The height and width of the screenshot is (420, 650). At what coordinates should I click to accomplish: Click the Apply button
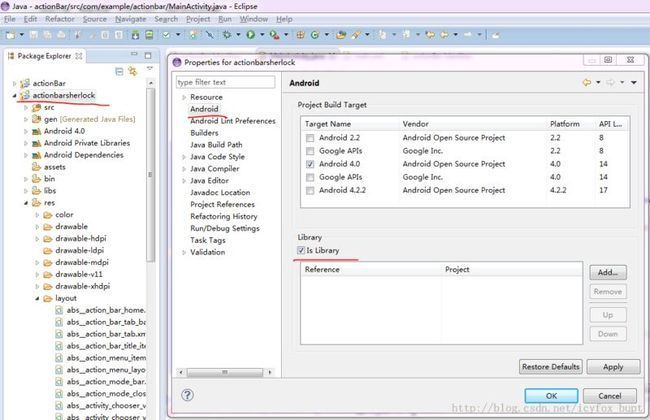tap(613, 367)
